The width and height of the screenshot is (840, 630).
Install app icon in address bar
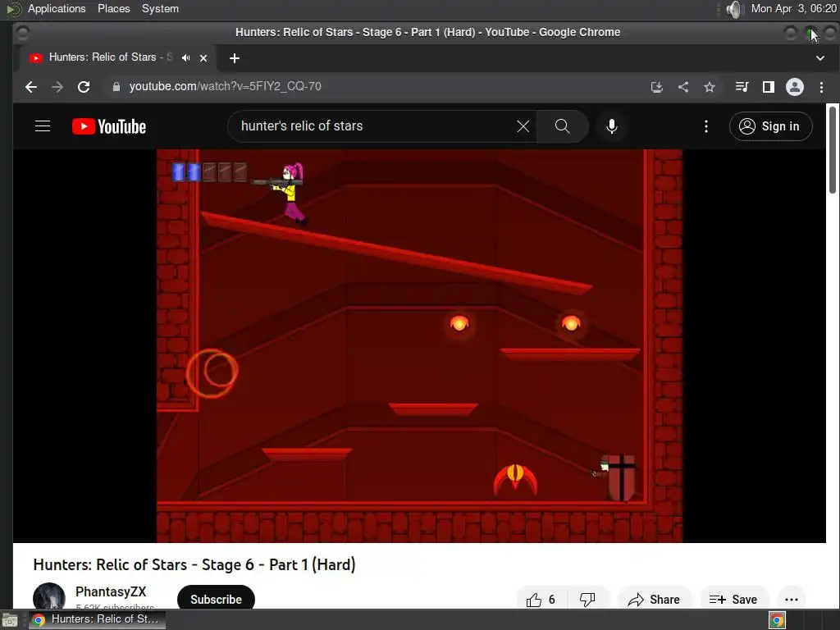[657, 87]
